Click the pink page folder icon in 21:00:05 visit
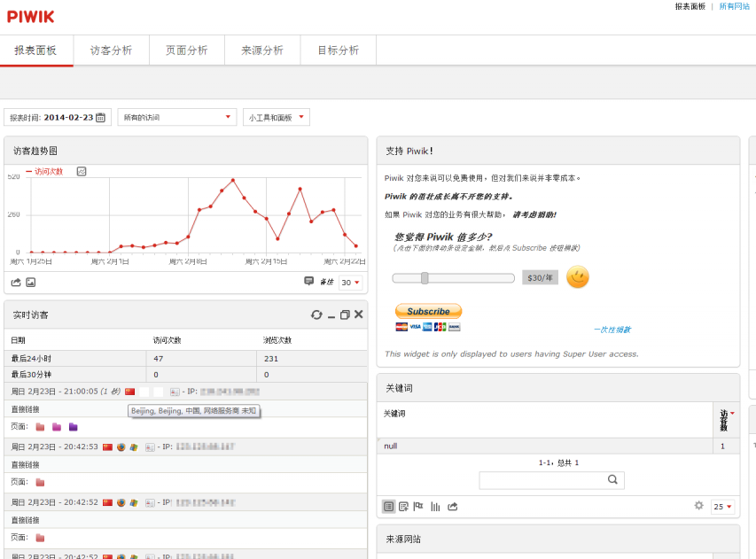Viewport: 756px width, 559px height. tap(41, 427)
